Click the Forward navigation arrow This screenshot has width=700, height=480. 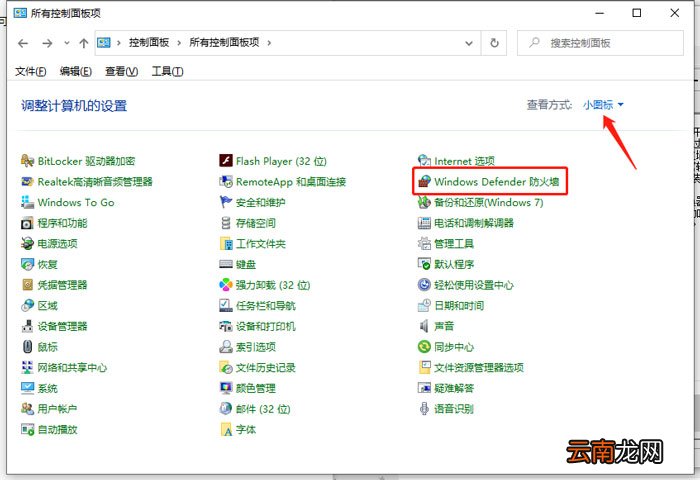point(47,43)
